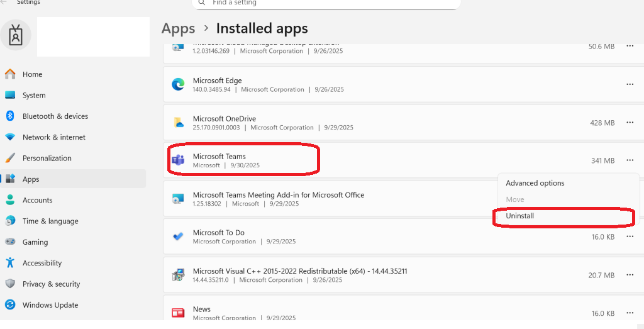Open System settings in sidebar
The height and width of the screenshot is (329, 644).
(73, 95)
